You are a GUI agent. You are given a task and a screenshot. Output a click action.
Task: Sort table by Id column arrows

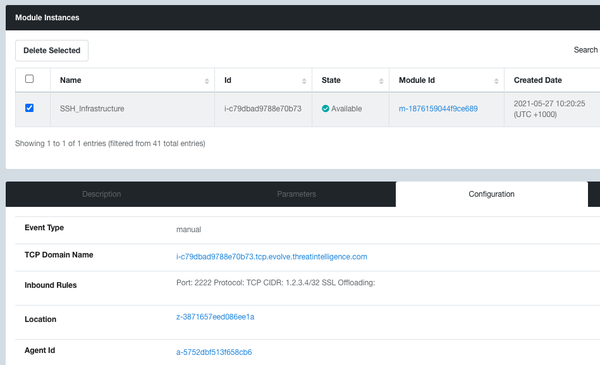(x=304, y=81)
